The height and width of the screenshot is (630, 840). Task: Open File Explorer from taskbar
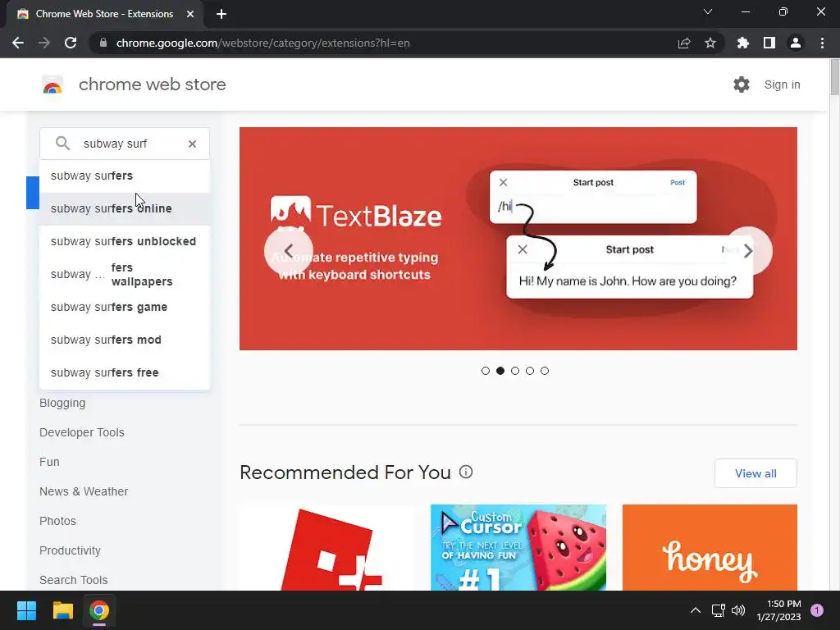(62, 610)
